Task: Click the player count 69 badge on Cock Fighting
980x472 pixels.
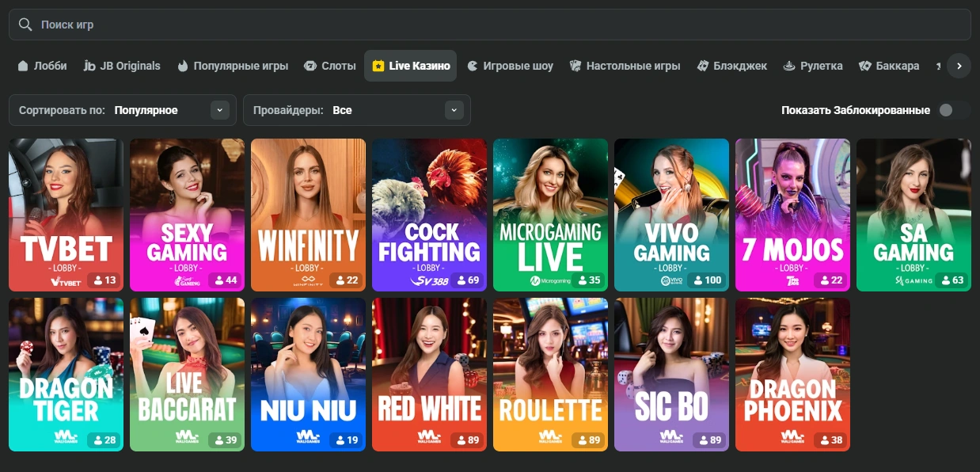Action: coord(468,280)
